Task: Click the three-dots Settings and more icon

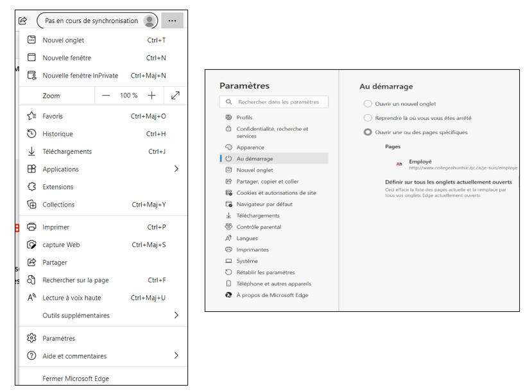Action: click(172, 21)
